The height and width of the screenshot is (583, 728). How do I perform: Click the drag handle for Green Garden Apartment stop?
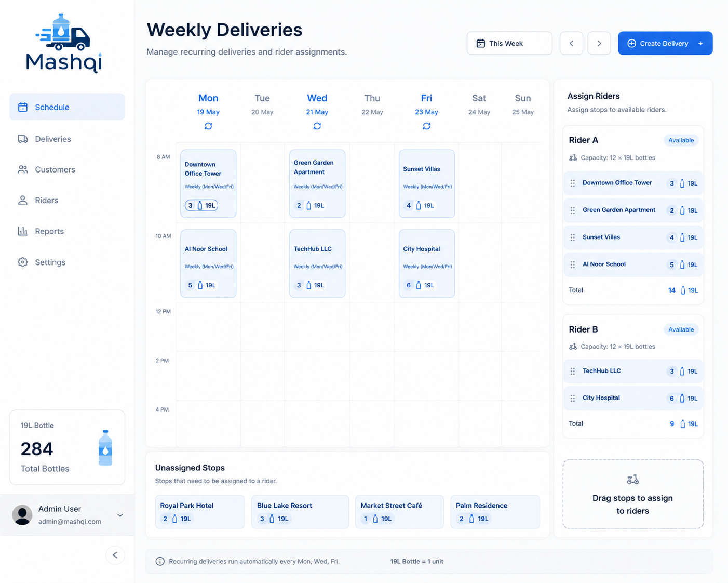(573, 210)
